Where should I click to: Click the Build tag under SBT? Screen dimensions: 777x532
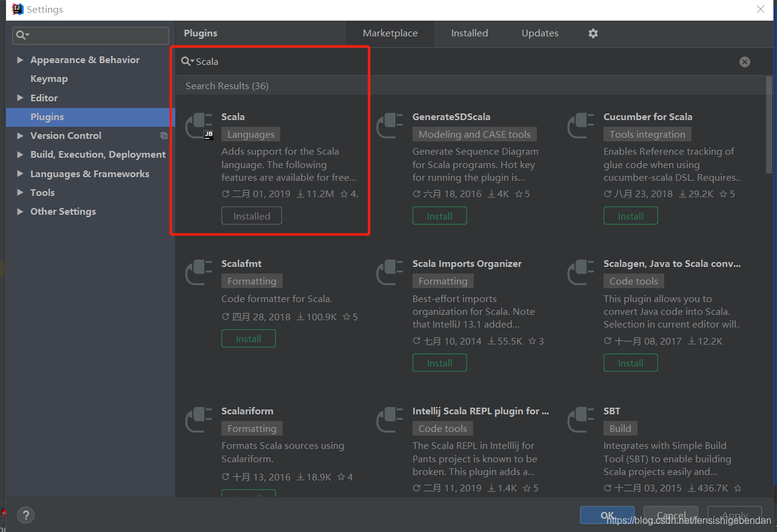pos(621,429)
